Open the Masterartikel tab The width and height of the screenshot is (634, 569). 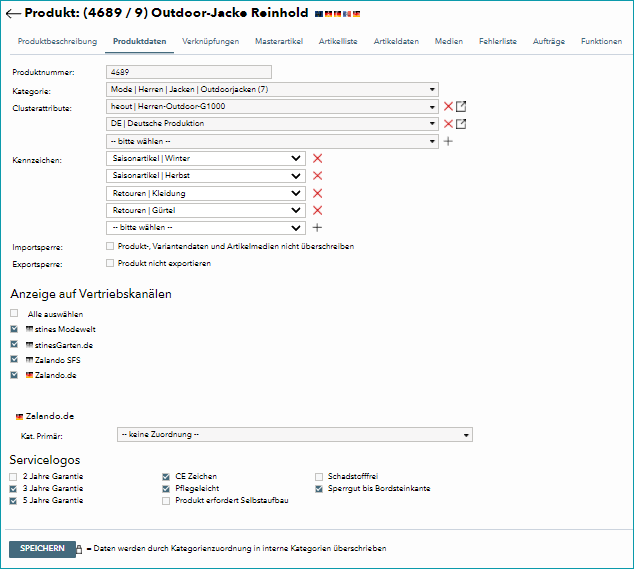(x=279, y=41)
